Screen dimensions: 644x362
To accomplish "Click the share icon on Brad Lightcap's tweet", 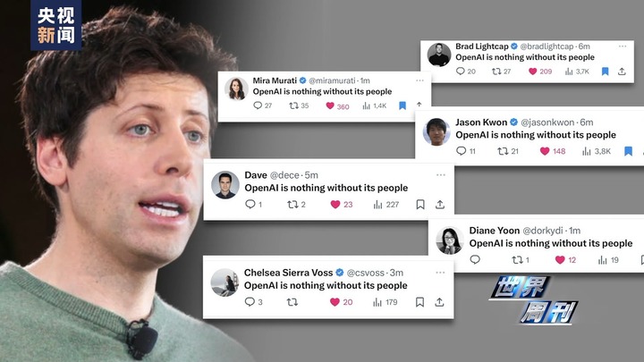I will [x=622, y=71].
